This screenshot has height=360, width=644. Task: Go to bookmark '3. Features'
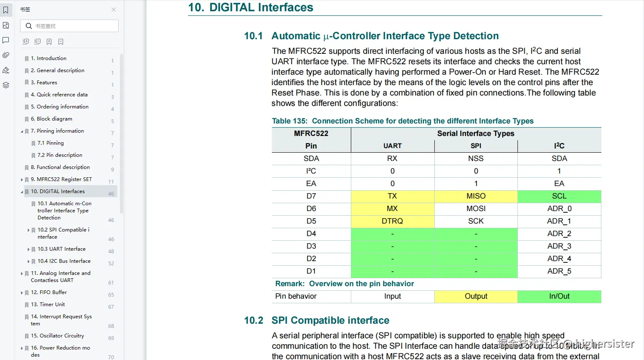pos(44,83)
